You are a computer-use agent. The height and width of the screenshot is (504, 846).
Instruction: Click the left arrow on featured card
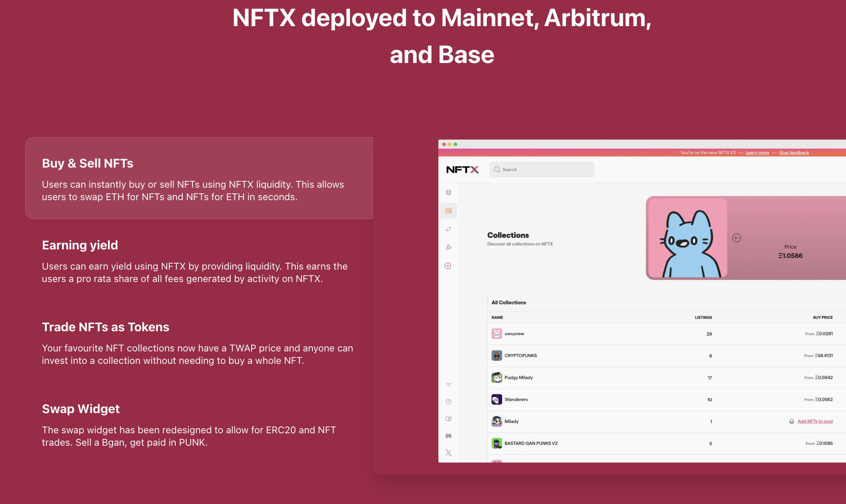coord(736,238)
